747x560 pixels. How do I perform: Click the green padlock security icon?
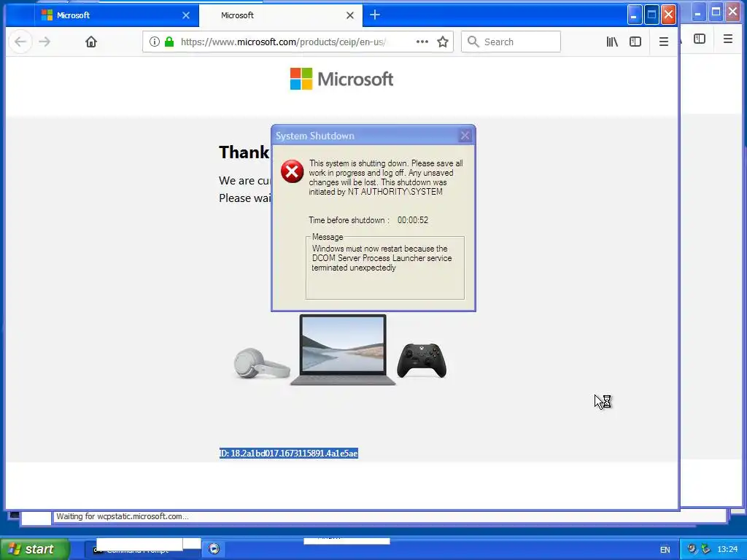point(169,42)
